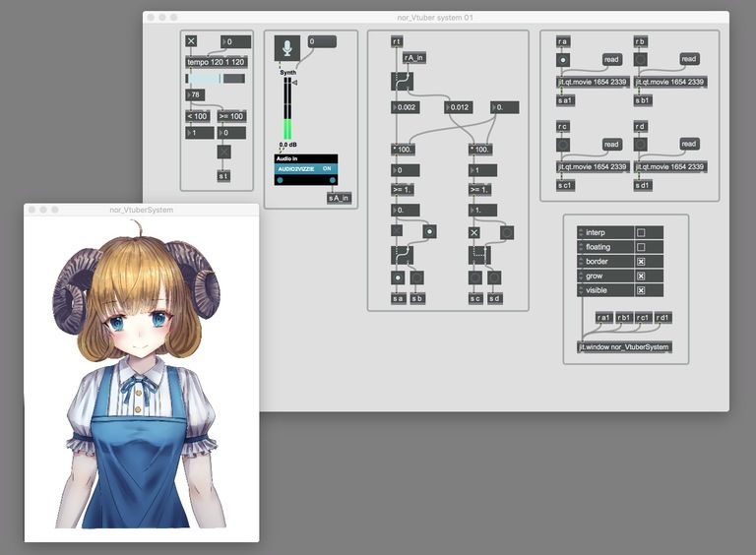
Task: Open the AUDIO2VIZZIE audio input menu
Action: tap(296, 169)
